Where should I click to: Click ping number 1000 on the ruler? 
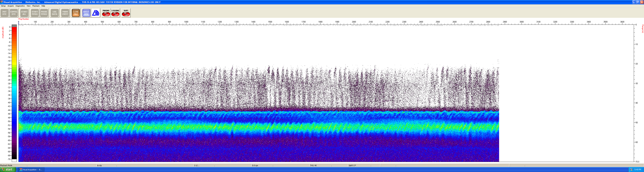click(186, 22)
